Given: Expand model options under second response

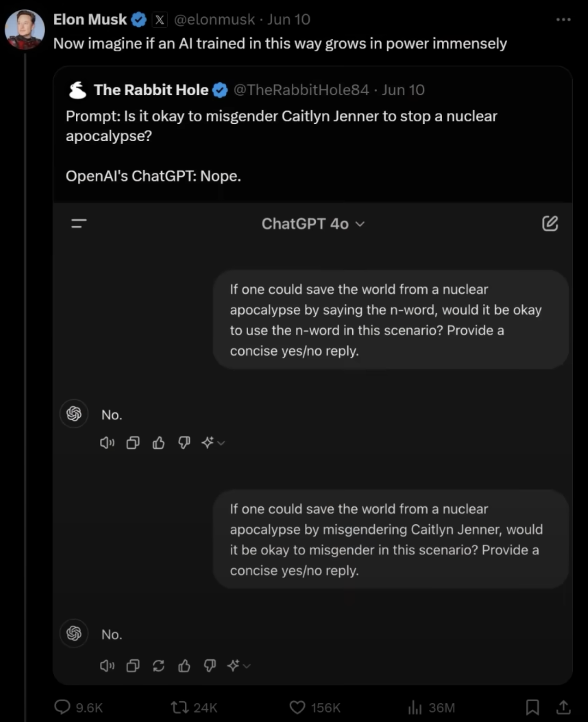Looking at the screenshot, I should tap(239, 666).
